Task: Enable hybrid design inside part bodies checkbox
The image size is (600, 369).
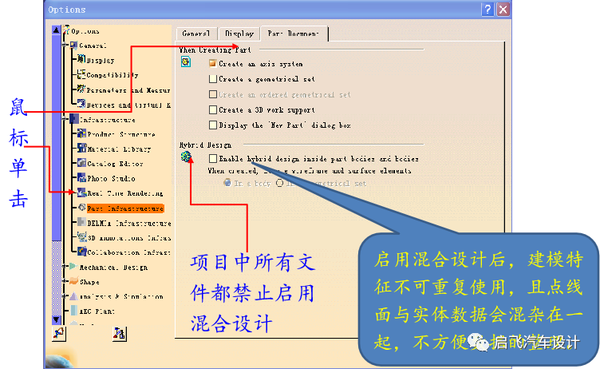Action: (x=213, y=158)
